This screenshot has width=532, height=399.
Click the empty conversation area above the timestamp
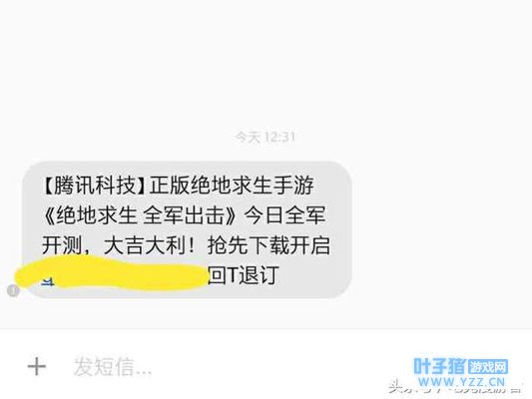266,65
